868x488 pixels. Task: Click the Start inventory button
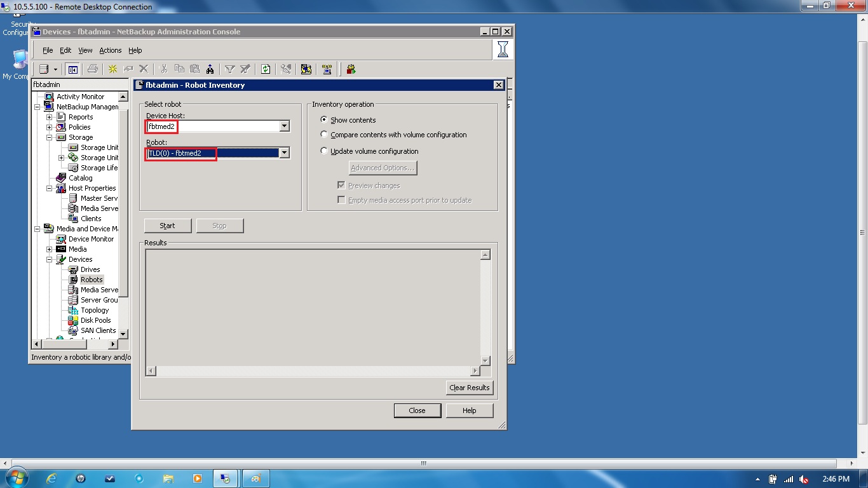click(167, 226)
